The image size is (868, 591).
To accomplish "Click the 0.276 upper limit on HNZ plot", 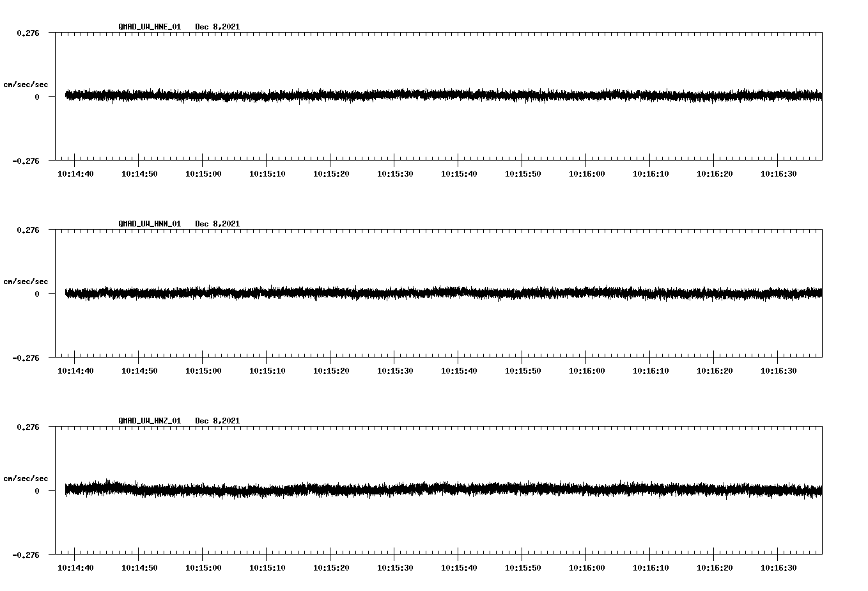I will (27, 427).
